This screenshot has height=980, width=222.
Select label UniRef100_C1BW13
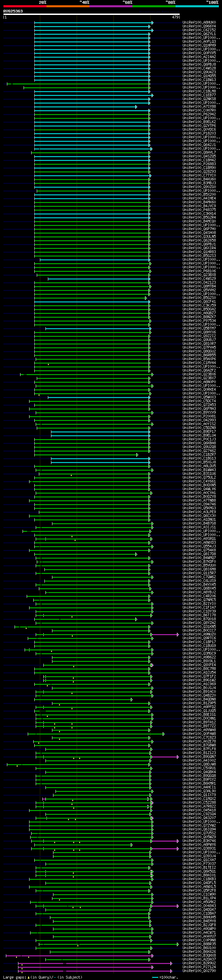[x=199, y=80]
